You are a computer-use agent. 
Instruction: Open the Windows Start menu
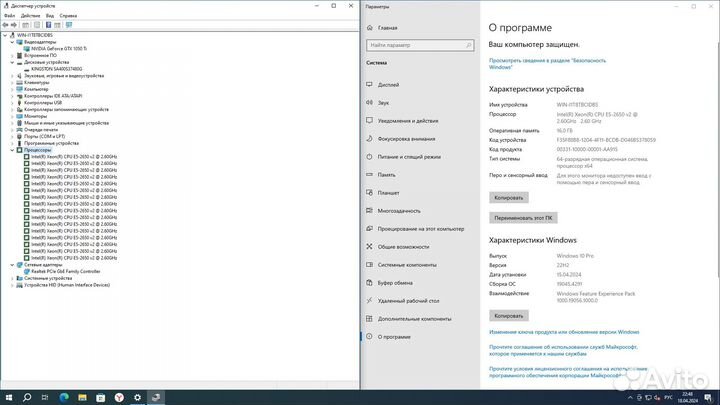[8, 396]
